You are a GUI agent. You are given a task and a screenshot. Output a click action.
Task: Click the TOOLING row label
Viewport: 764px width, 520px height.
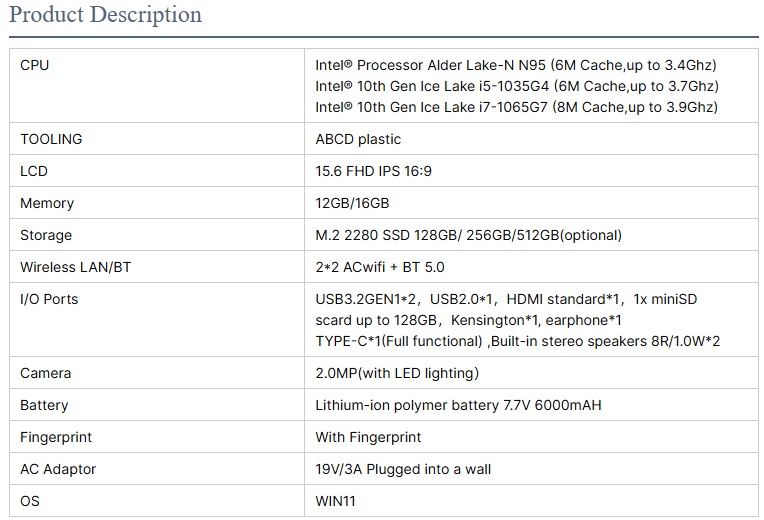pyautogui.click(x=51, y=139)
